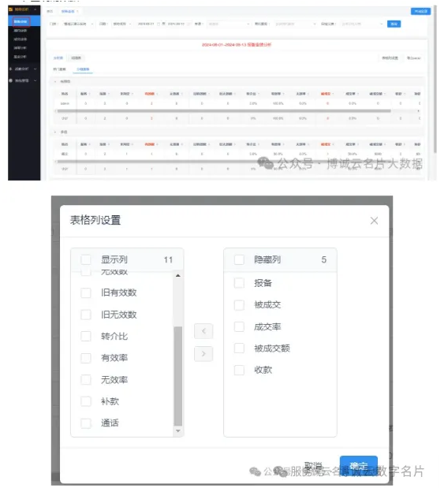The width and height of the screenshot is (448, 488).
Task: Click the blue button at top right
Action: pyautogui.click(x=420, y=11)
